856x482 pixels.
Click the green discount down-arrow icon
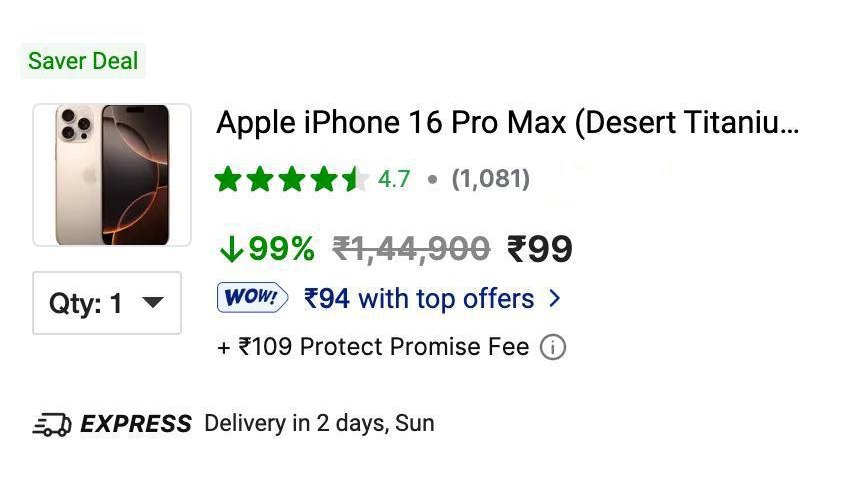pos(231,249)
